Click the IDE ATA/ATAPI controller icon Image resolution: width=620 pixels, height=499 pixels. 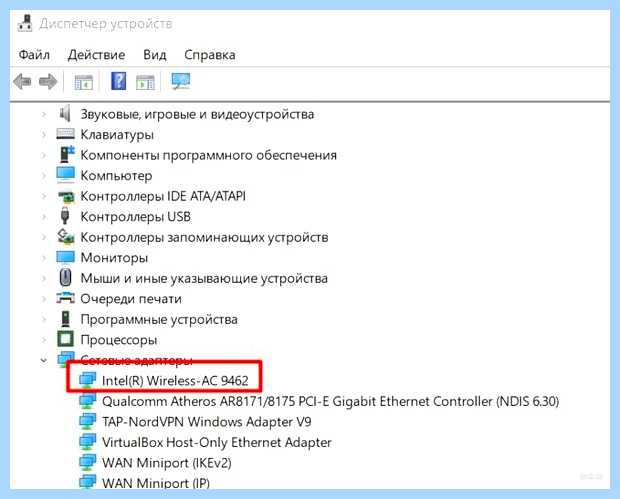pyautogui.click(x=66, y=197)
